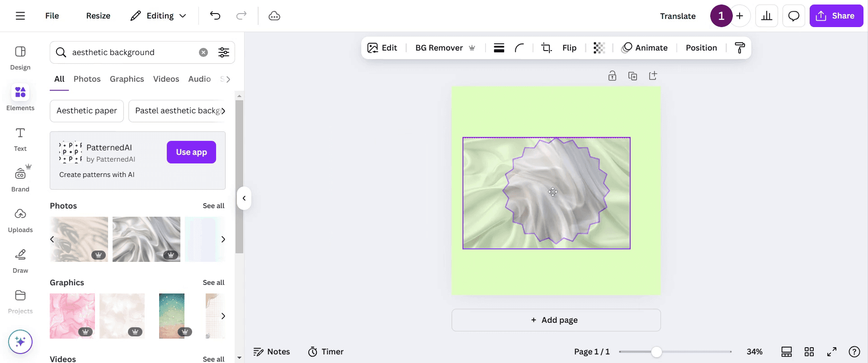Click the Use app button for PatternedAI
This screenshot has height=363, width=868.
tap(191, 152)
